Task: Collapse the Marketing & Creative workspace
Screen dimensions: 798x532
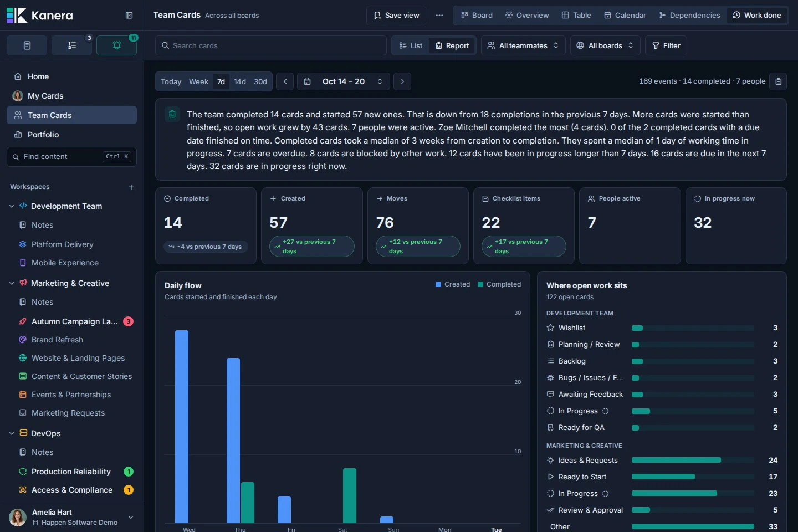Action: click(x=12, y=283)
